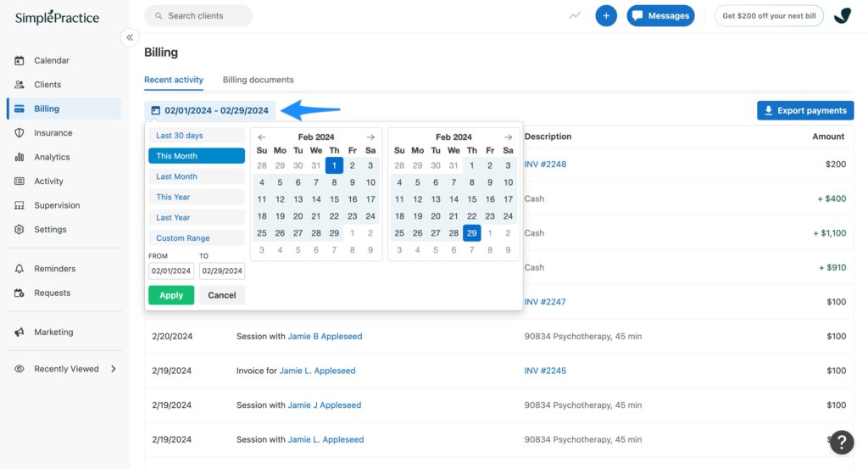The width and height of the screenshot is (868, 469).
Task: Select the Last 30 days range preset
Action: 197,136
